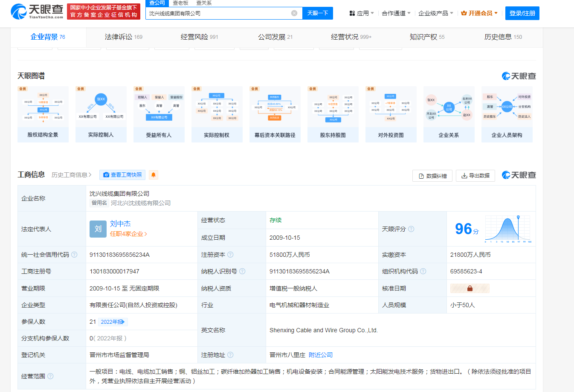Image resolution: width=574 pixels, height=392 pixels.
Task: Click the 登录/注册 button
Action: coord(522,13)
